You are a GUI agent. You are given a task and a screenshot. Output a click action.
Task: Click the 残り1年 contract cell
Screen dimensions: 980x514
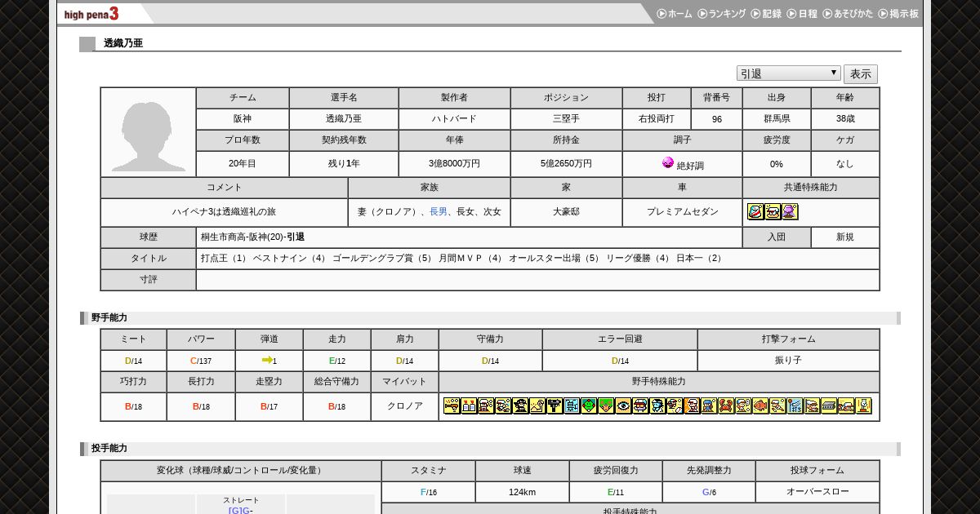point(344,164)
